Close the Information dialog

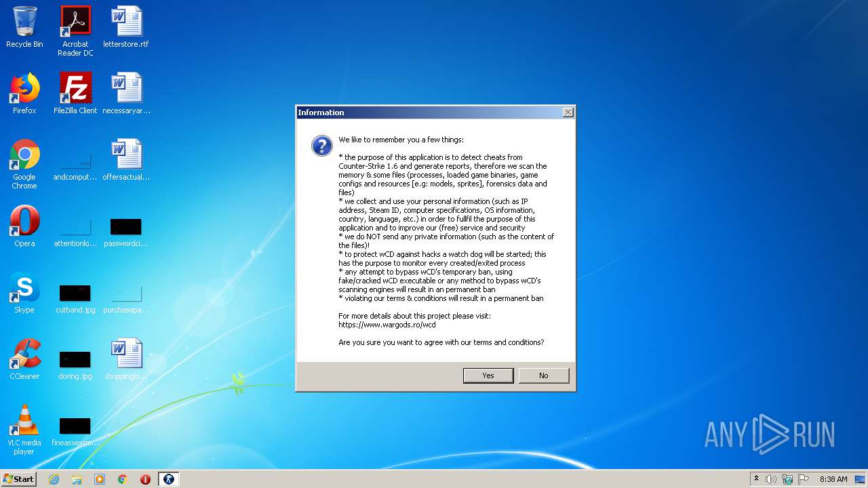(x=568, y=113)
